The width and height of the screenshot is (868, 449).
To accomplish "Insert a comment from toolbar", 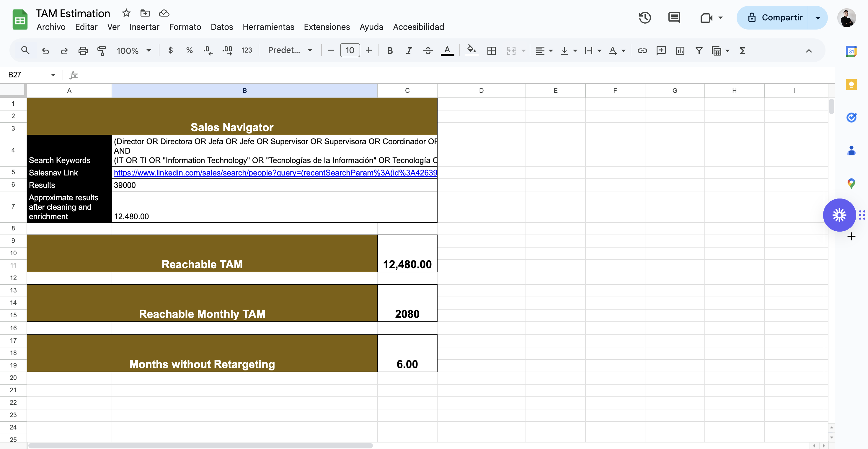I will pos(661,51).
